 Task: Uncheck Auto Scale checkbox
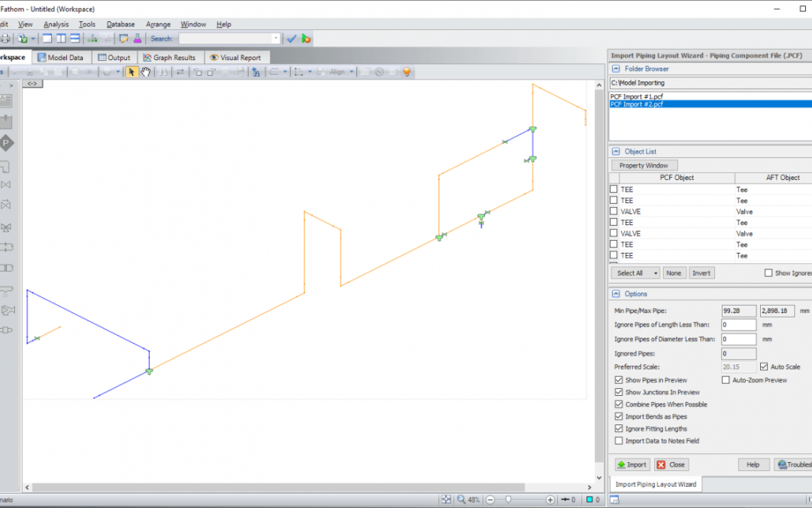[764, 367]
